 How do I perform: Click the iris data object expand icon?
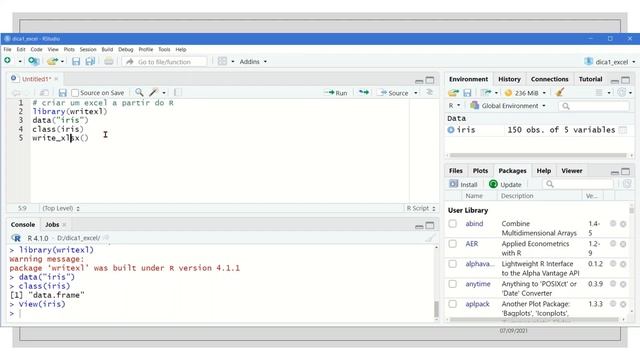click(x=451, y=130)
